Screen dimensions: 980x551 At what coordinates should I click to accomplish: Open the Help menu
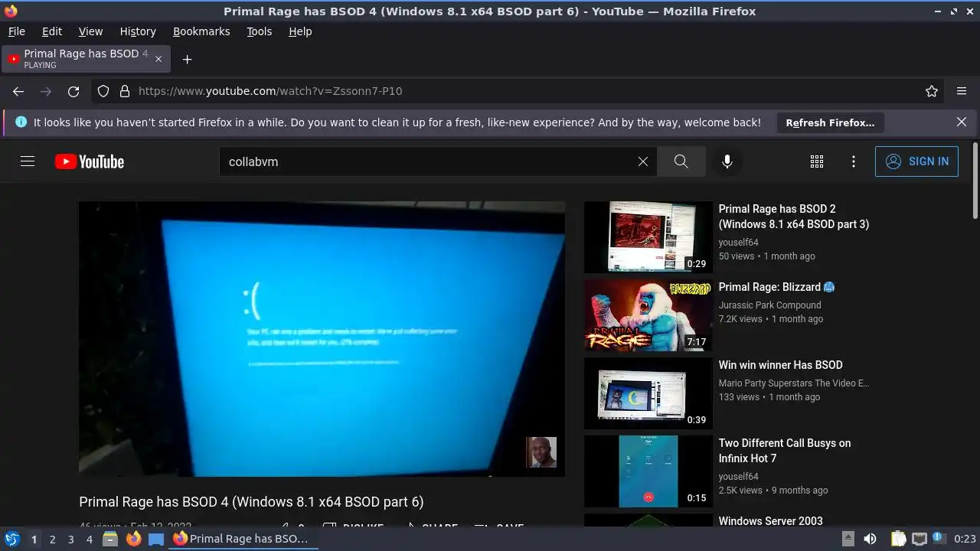300,31
